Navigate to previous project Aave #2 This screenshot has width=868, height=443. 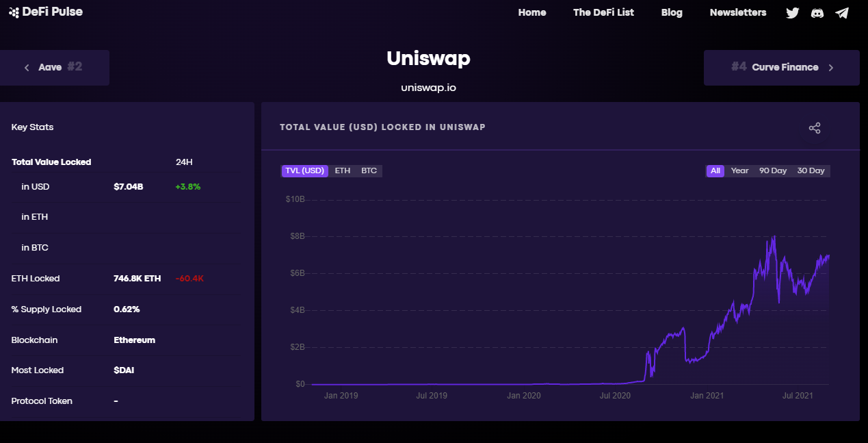[54, 68]
